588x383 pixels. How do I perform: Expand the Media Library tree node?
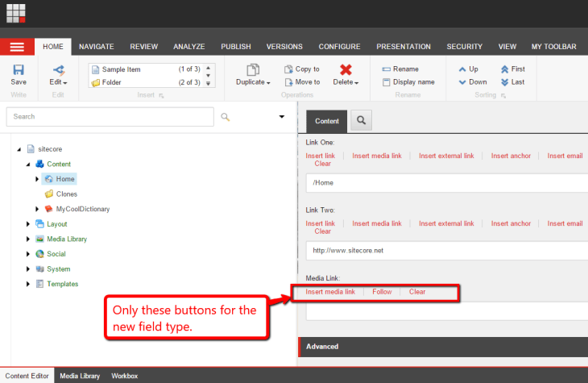[x=28, y=239]
